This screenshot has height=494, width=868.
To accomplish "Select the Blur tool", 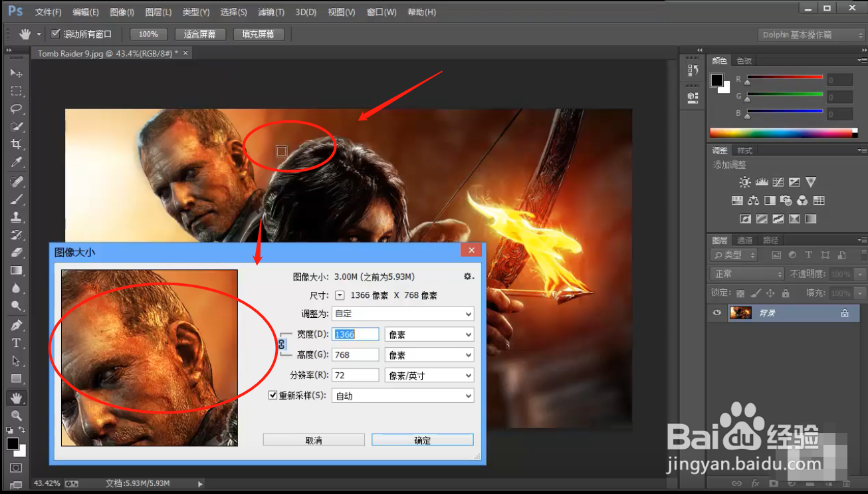I will coord(17,289).
